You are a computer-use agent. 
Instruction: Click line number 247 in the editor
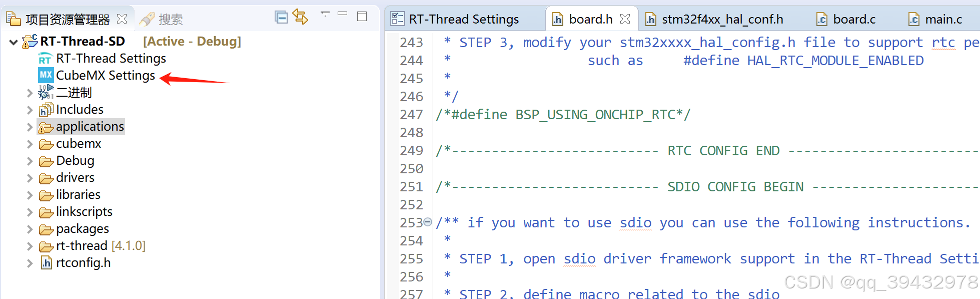[411, 115]
